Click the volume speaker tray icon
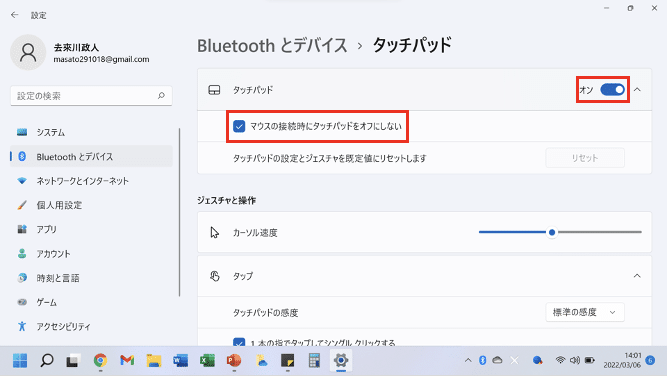This screenshot has width=667, height=376. pyautogui.click(x=575, y=360)
